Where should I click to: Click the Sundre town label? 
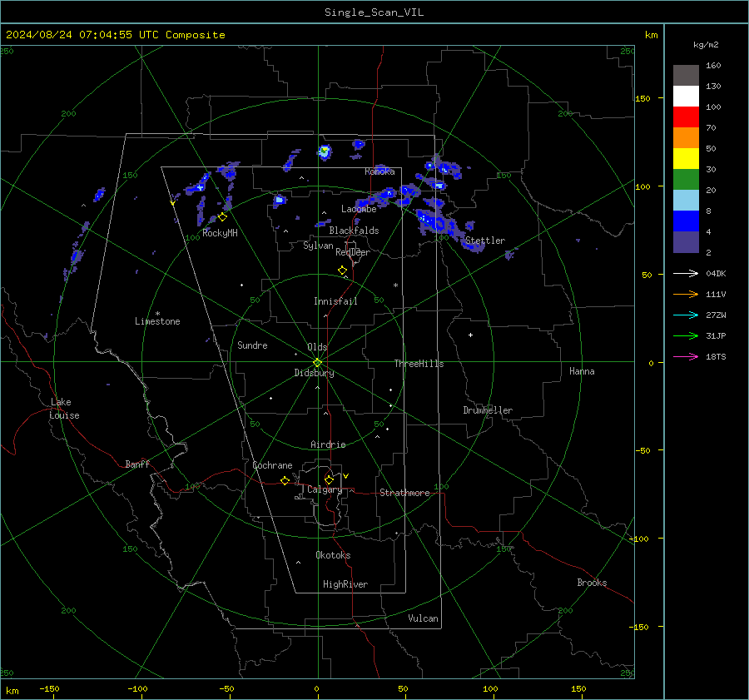[252, 345]
